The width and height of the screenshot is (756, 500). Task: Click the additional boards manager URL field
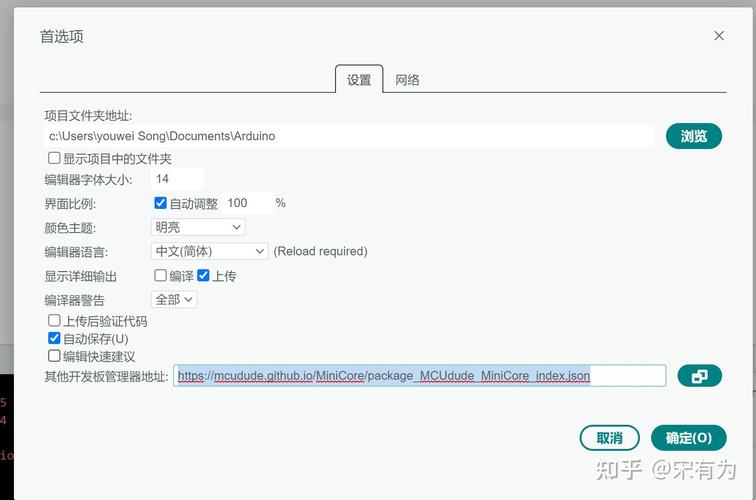coord(419,376)
